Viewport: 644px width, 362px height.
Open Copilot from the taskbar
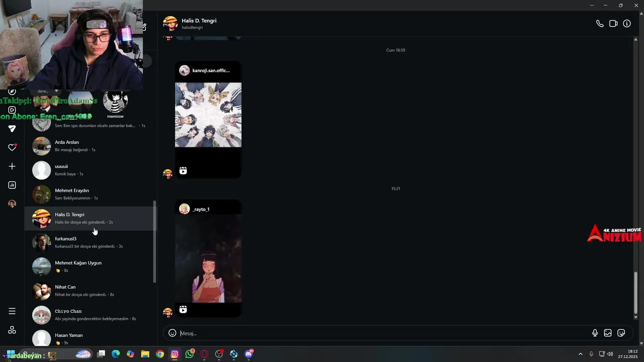click(130, 354)
